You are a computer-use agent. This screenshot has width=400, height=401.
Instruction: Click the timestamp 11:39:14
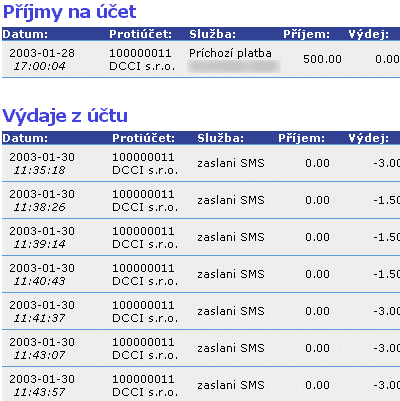point(39,244)
